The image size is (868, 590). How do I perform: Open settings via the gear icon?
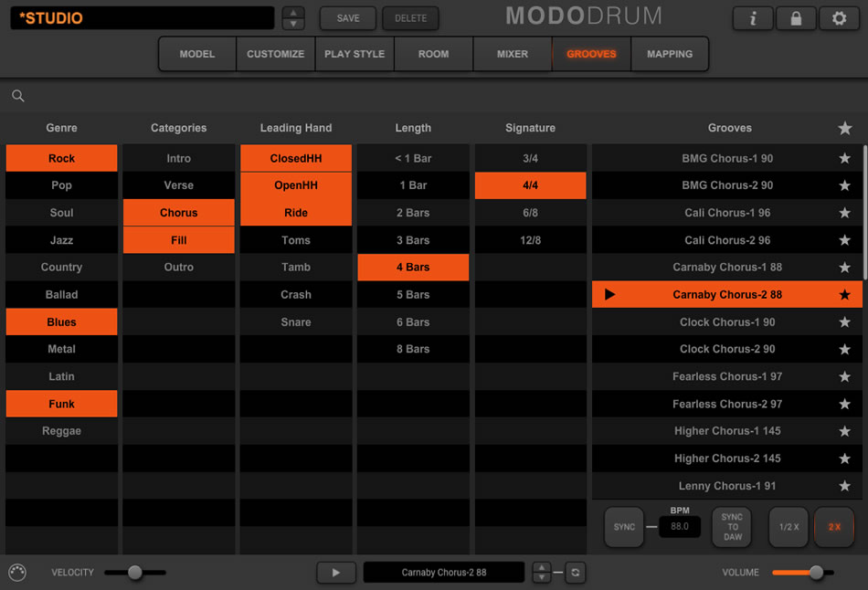[x=839, y=18]
